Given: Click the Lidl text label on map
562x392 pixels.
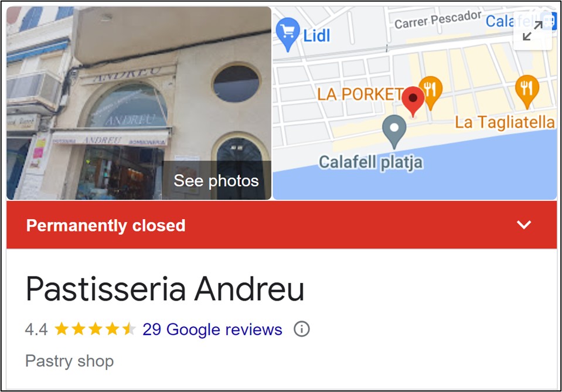Looking at the screenshot, I should click(x=316, y=36).
